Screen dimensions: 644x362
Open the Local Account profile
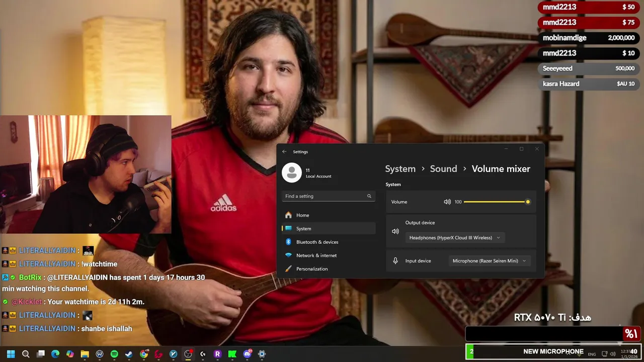click(307, 172)
